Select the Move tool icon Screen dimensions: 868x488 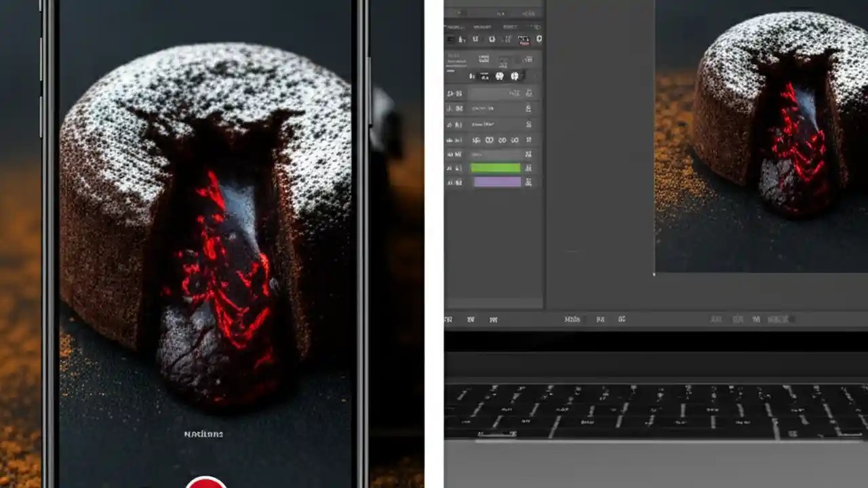(449, 39)
